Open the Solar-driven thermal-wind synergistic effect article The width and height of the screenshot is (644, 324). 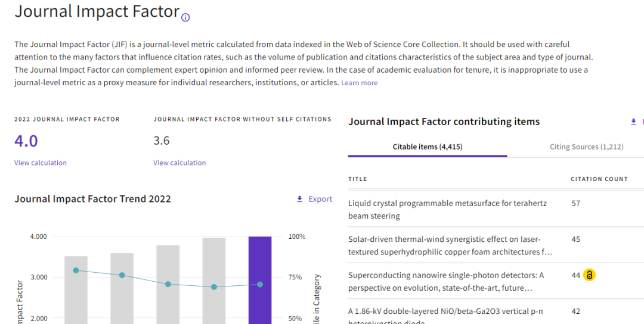(450, 245)
